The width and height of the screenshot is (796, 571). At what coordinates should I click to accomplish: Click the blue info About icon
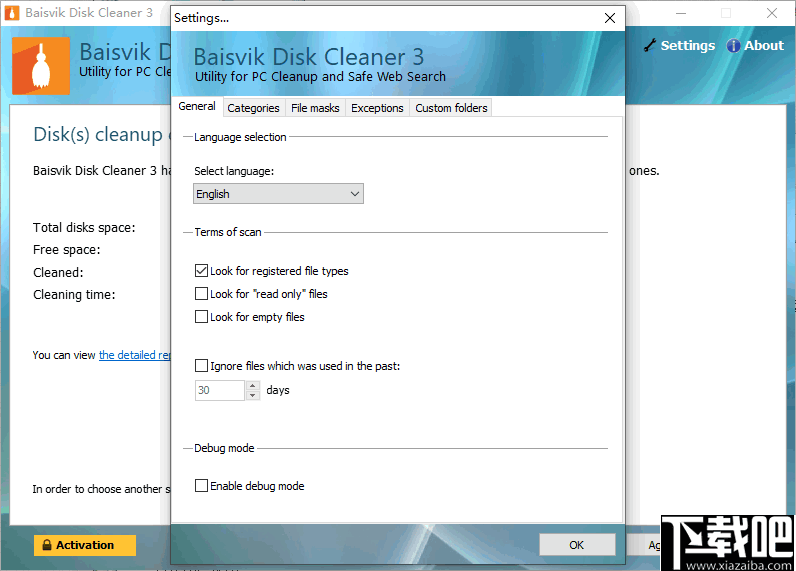733,46
